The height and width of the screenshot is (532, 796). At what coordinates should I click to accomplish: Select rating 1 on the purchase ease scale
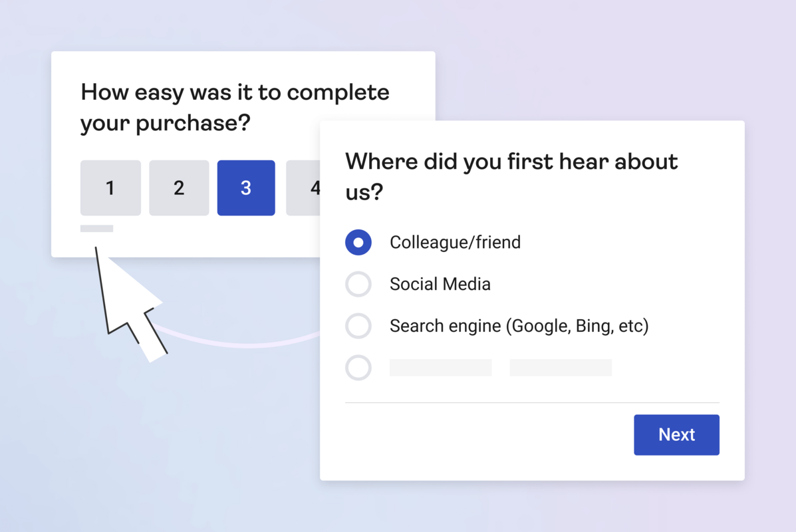(x=110, y=188)
